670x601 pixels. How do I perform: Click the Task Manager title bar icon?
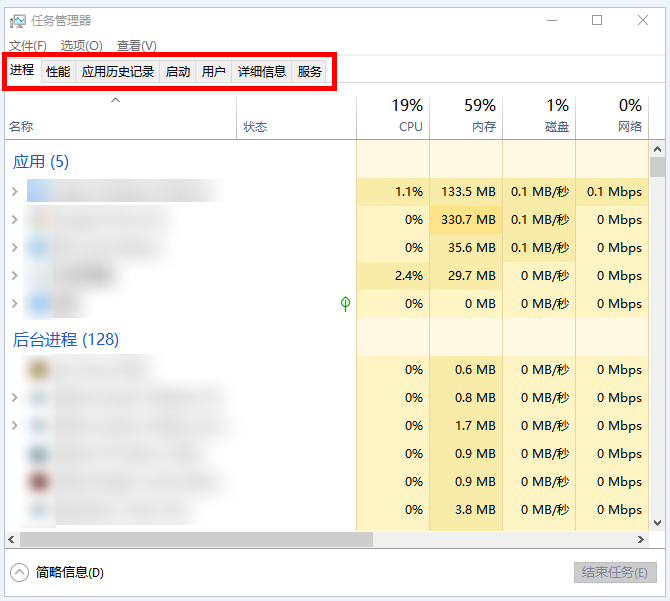tap(18, 21)
